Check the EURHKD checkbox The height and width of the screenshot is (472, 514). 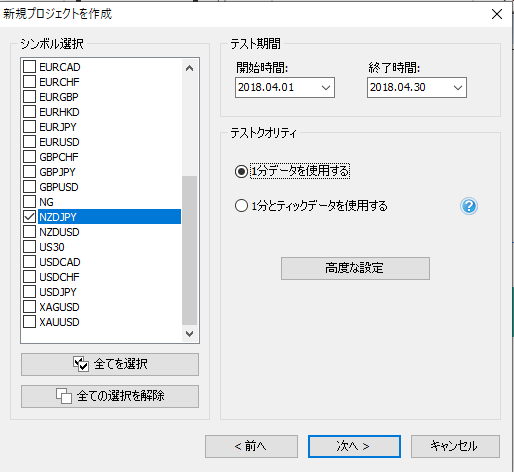(x=29, y=111)
